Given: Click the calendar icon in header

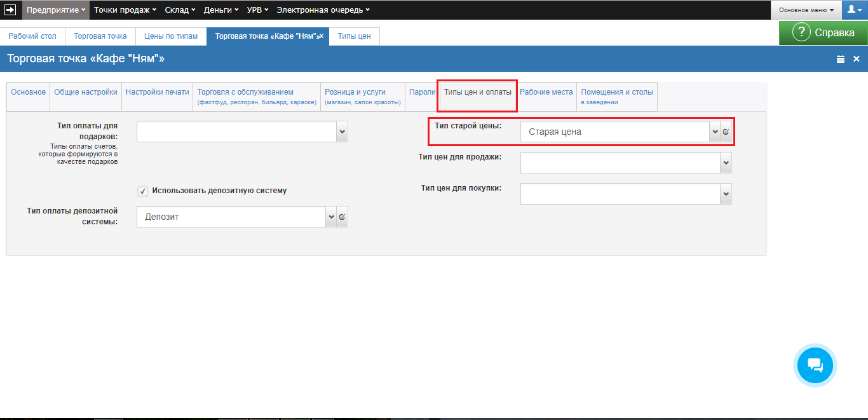Looking at the screenshot, I should point(841,59).
